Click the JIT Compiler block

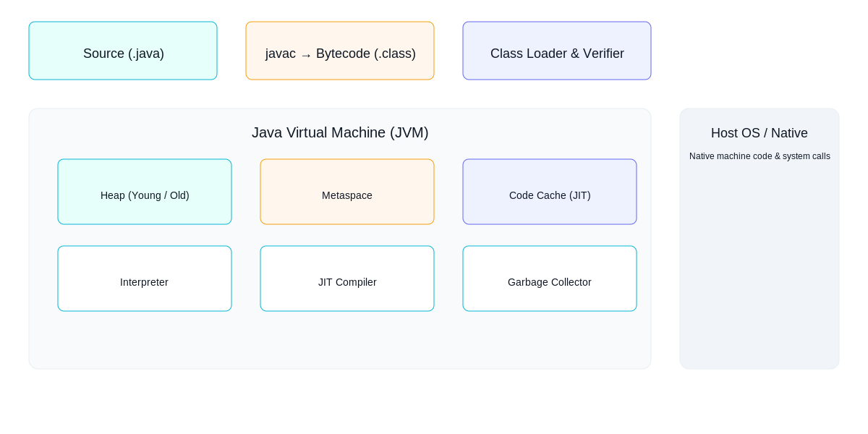click(347, 278)
